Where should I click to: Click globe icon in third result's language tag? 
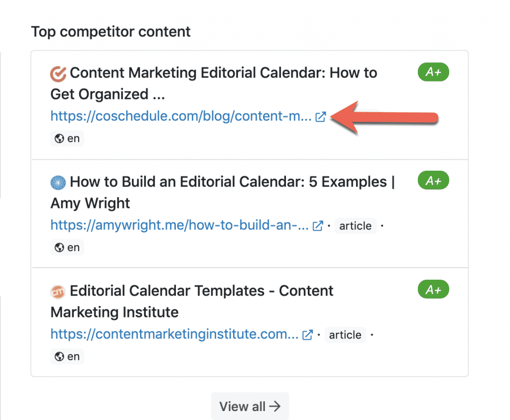(x=60, y=356)
